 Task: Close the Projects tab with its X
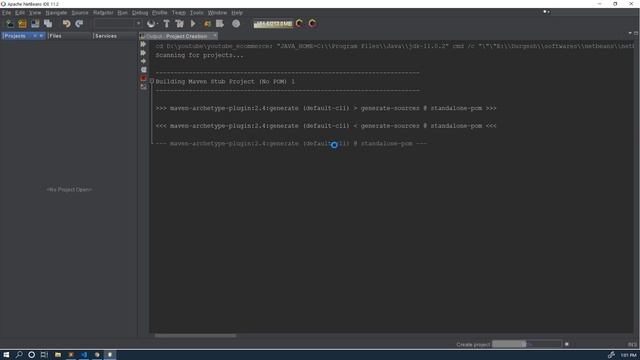[x=35, y=36]
